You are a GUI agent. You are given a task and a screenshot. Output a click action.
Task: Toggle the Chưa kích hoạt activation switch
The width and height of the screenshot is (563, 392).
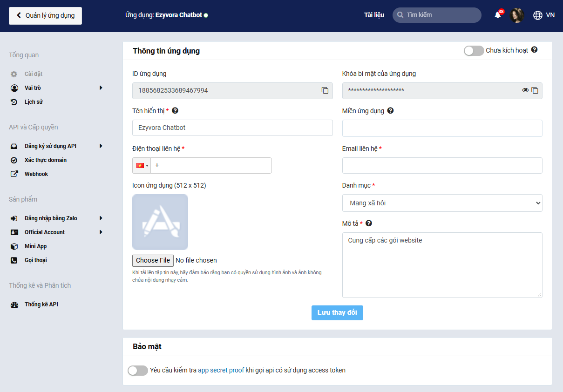click(474, 50)
